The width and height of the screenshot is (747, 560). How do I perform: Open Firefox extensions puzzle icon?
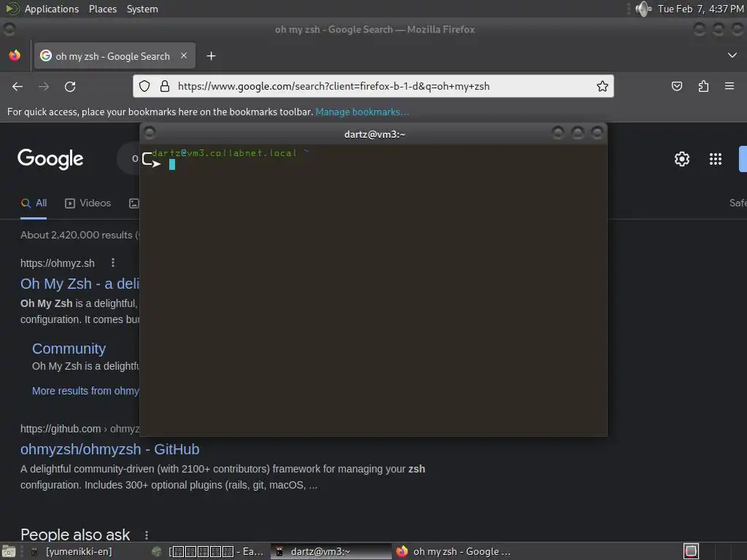click(x=703, y=86)
